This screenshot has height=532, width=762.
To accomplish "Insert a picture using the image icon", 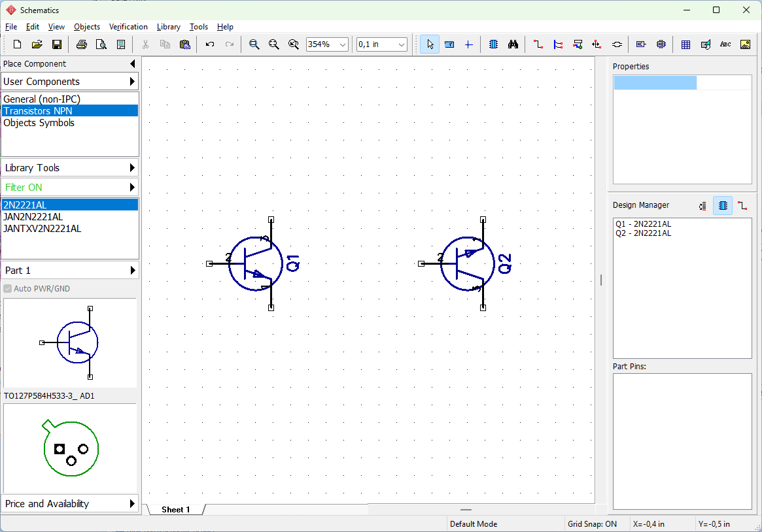I will tap(745, 44).
